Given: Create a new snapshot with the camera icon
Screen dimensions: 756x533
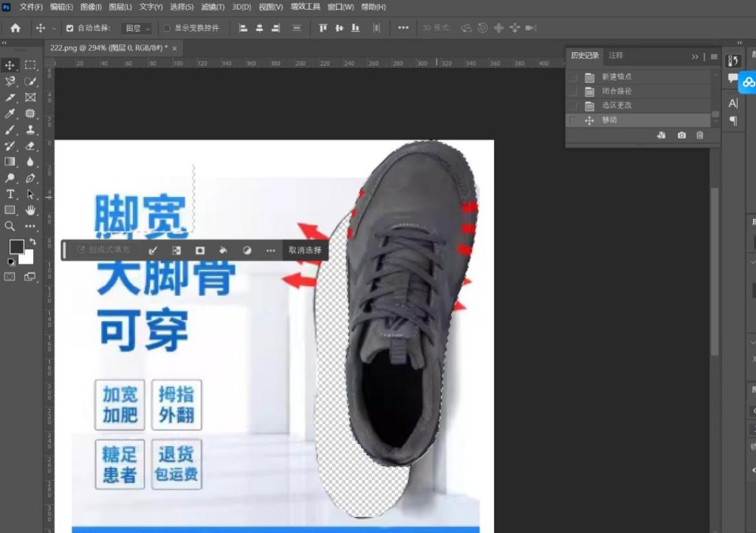Looking at the screenshot, I should 681,135.
